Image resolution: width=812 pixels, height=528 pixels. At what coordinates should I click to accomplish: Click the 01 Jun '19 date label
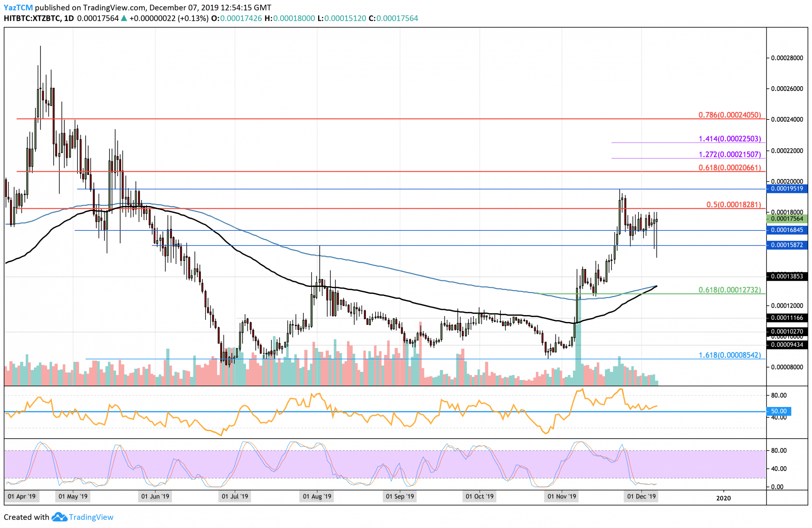click(155, 497)
